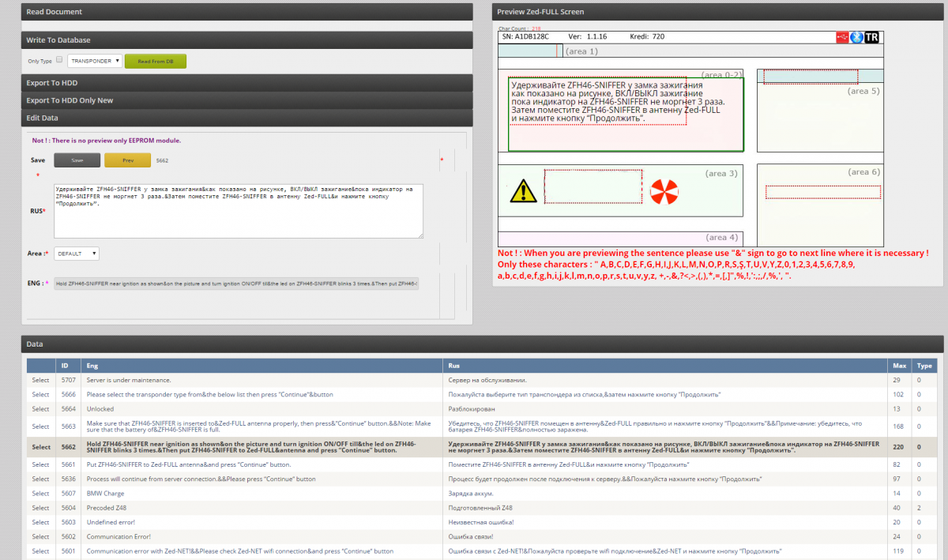
Task: Click the Read From DB button
Action: tap(156, 61)
